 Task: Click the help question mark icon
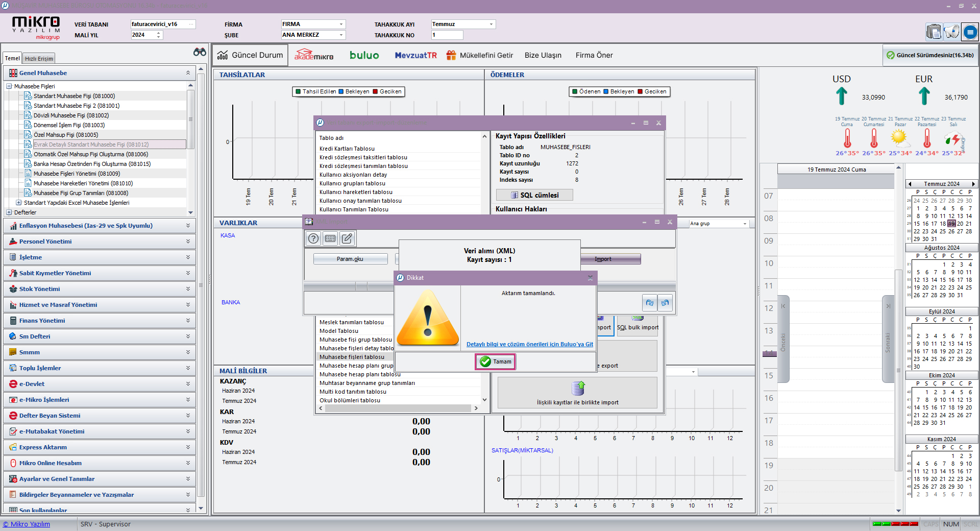pyautogui.click(x=313, y=238)
